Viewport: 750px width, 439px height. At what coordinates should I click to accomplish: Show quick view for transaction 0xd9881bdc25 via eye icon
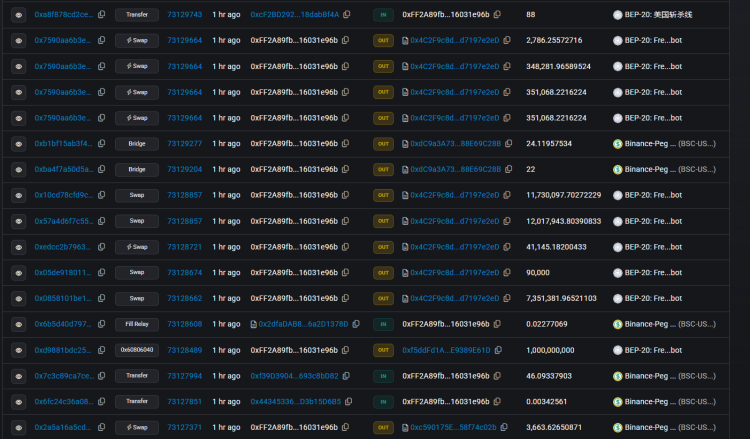[x=17, y=350]
